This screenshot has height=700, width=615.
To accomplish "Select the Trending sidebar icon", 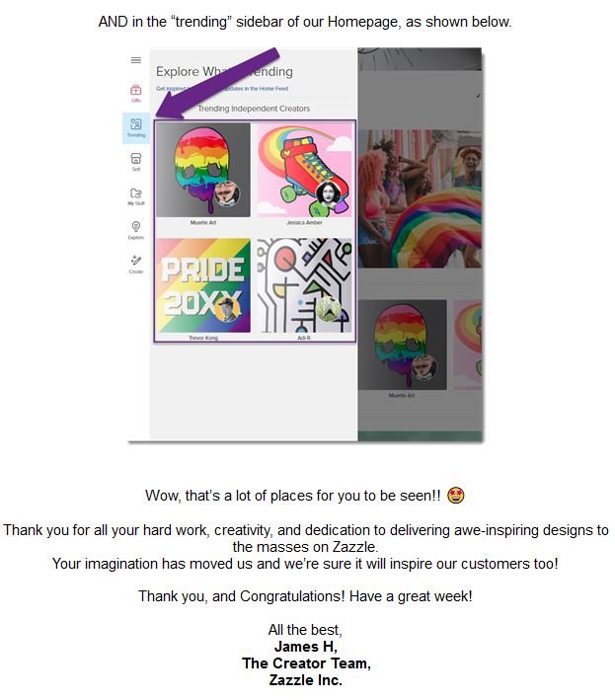I will click(x=136, y=127).
